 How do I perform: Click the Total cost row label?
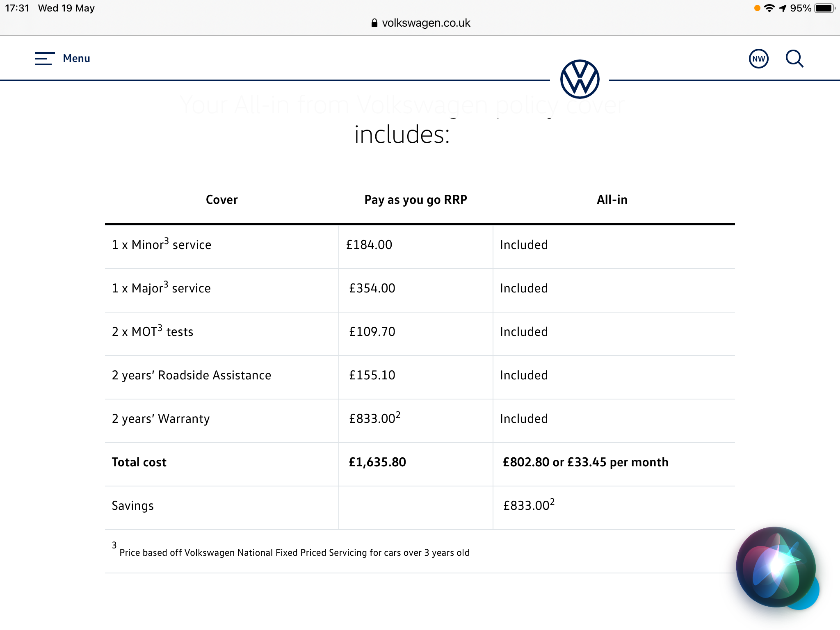[139, 462]
